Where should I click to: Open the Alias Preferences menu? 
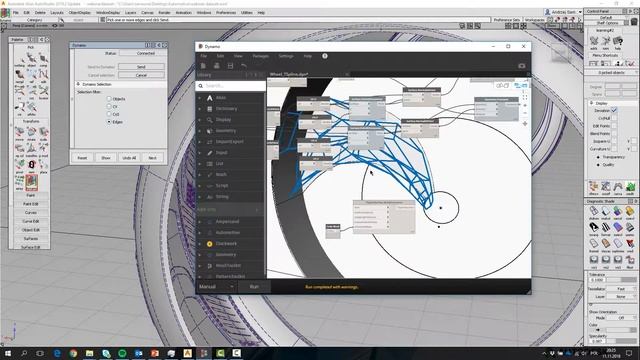pos(226,13)
